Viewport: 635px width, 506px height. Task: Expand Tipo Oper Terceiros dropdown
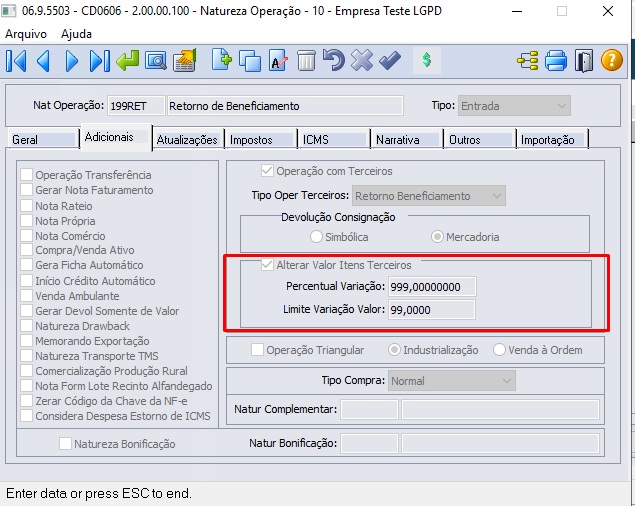pyautogui.click(x=429, y=196)
